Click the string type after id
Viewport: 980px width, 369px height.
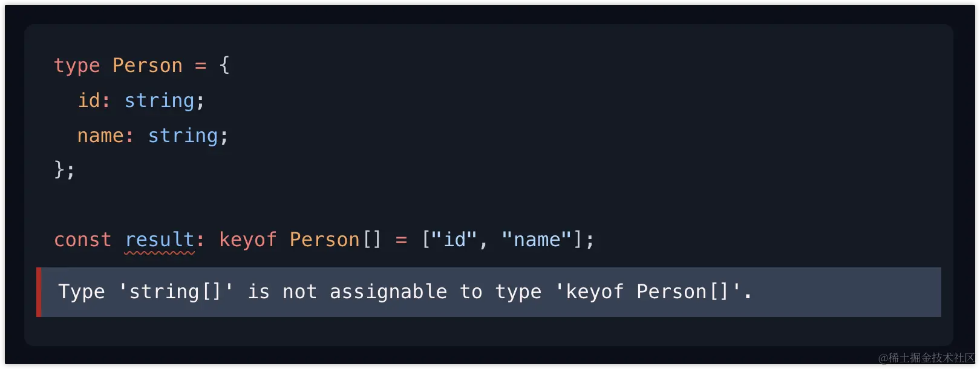click(160, 100)
